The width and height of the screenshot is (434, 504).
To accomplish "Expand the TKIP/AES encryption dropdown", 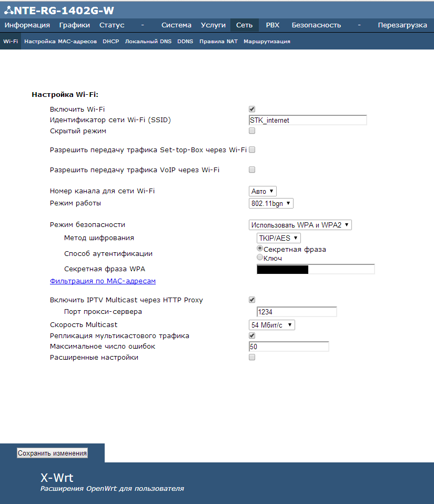I will [278, 238].
